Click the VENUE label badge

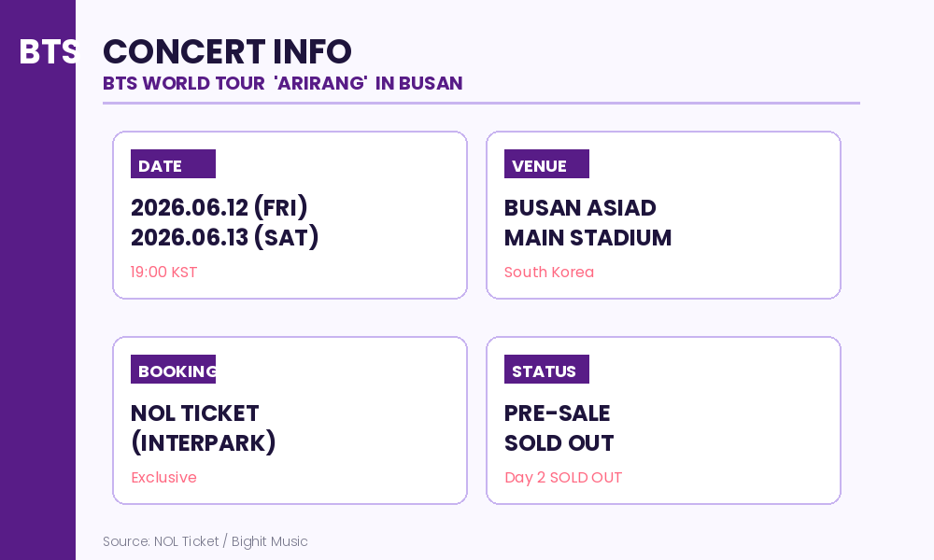tap(546, 163)
